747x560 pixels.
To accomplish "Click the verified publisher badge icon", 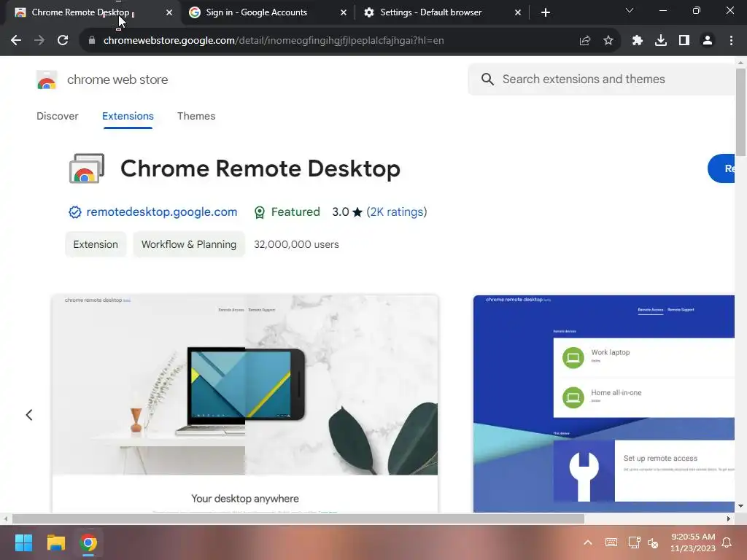I will [x=75, y=212].
